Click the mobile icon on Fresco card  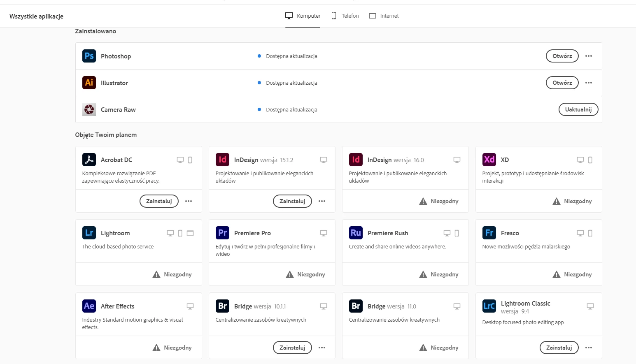pyautogui.click(x=590, y=233)
